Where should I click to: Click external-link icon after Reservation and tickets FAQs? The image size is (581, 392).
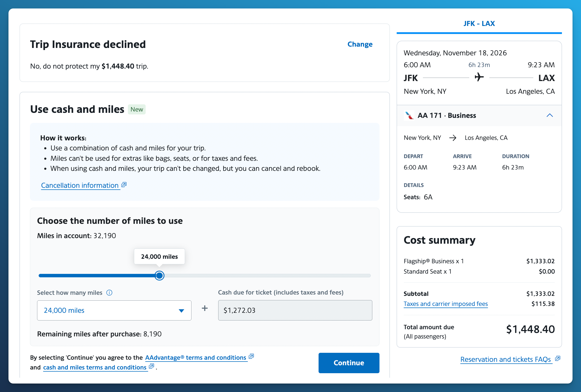click(558, 358)
